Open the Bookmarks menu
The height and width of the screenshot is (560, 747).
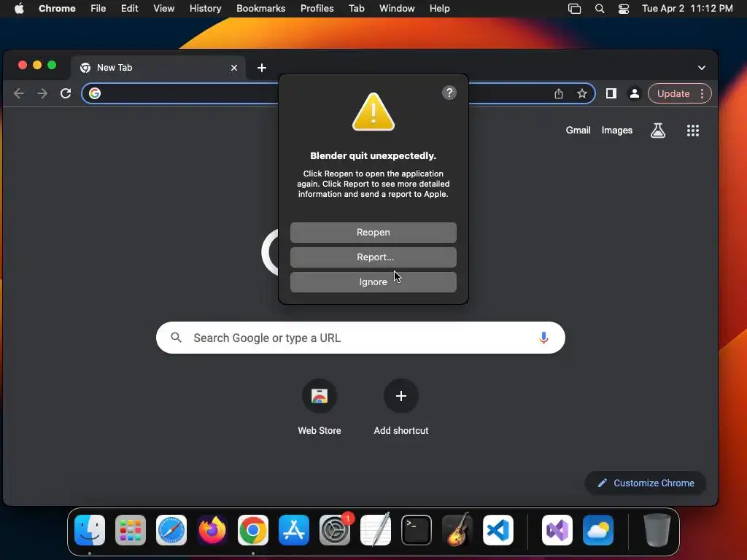point(260,8)
